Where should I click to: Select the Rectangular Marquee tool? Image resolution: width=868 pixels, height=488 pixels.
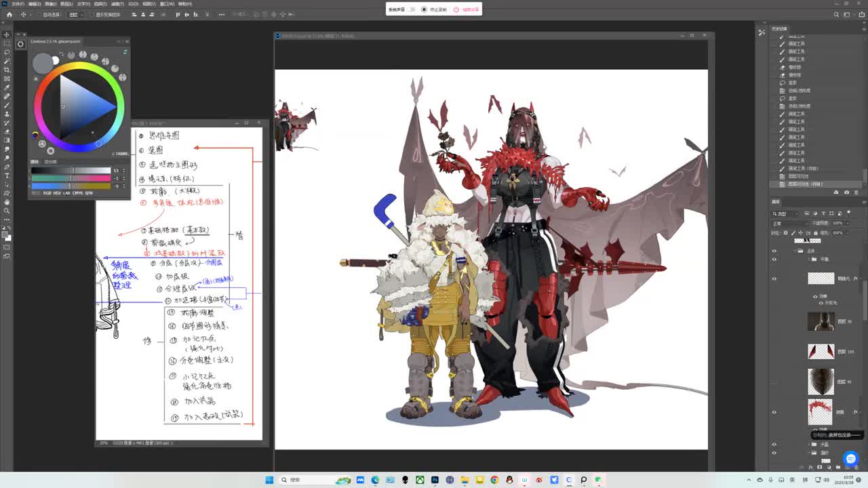pyautogui.click(x=7, y=43)
